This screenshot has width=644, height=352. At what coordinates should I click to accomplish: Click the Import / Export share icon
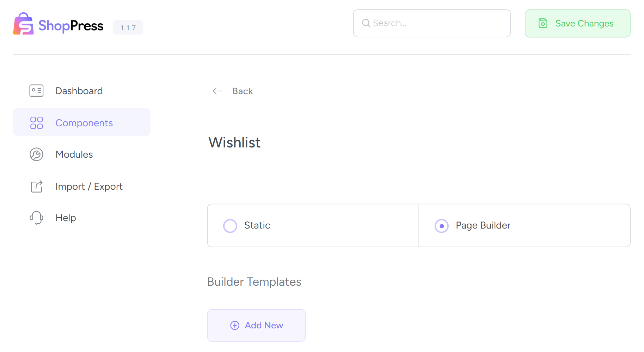(x=36, y=186)
